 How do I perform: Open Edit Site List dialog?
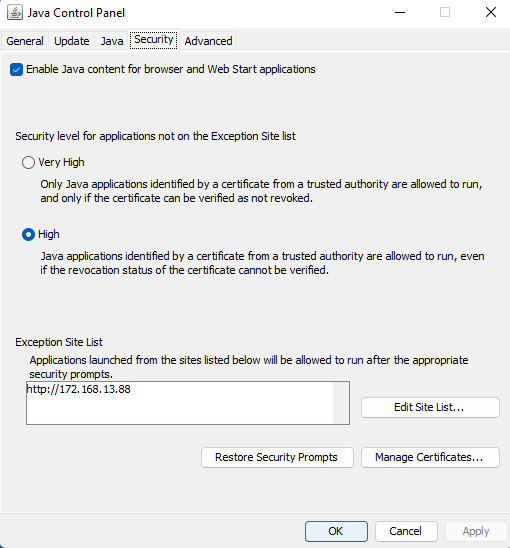430,407
